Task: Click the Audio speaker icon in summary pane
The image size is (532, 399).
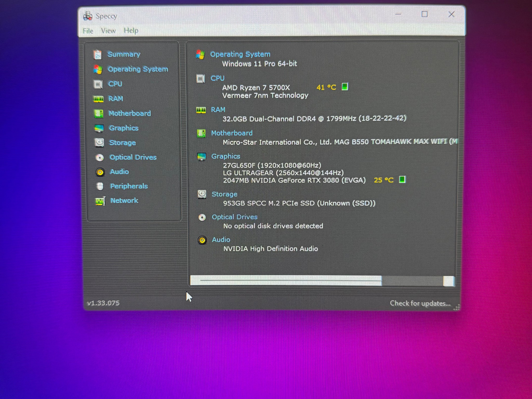Action: pos(202,240)
